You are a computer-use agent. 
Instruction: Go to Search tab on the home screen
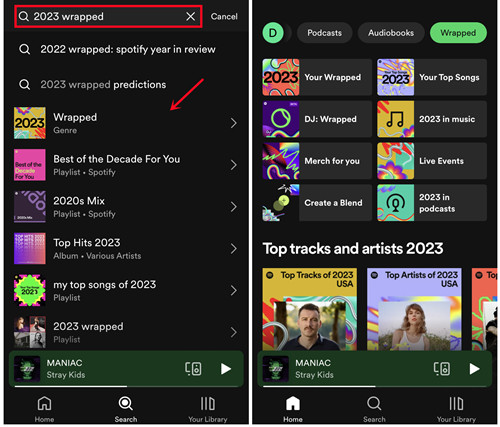374,409
